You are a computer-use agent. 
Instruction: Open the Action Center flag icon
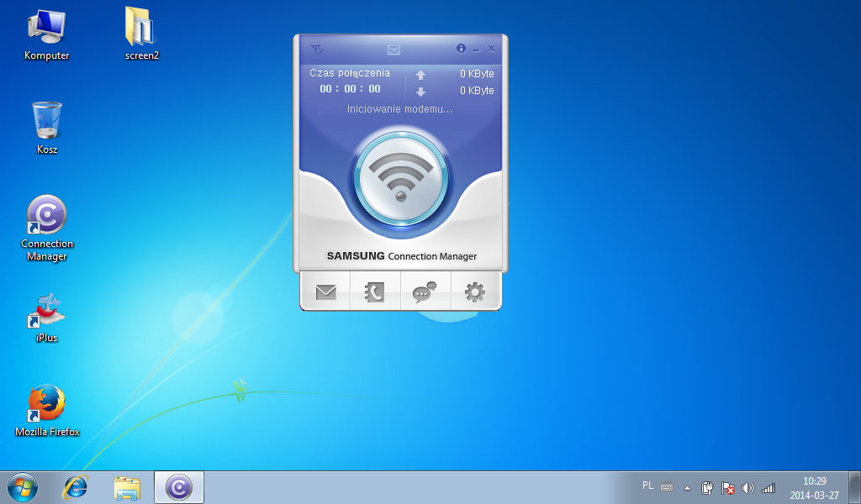(727, 487)
